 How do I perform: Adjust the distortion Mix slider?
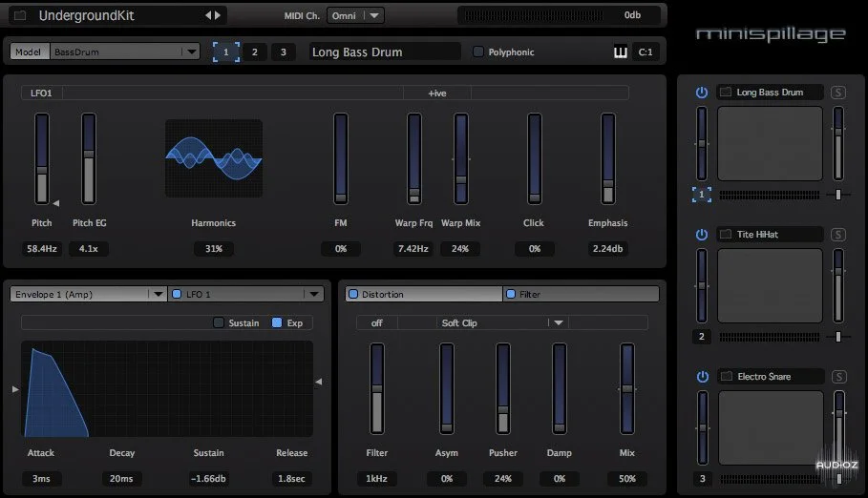pyautogui.click(x=627, y=388)
